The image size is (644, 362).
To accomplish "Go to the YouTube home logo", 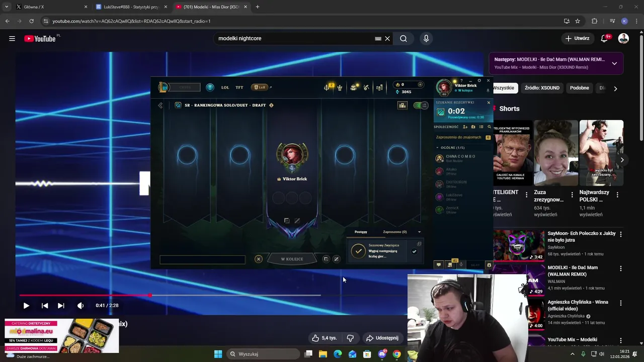I will pyautogui.click(x=40, y=39).
